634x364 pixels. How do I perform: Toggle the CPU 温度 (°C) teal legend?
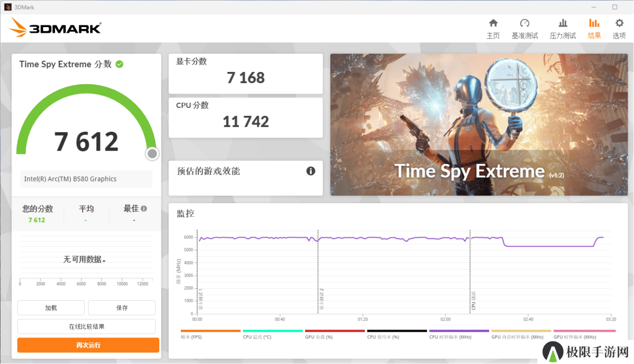(x=273, y=334)
